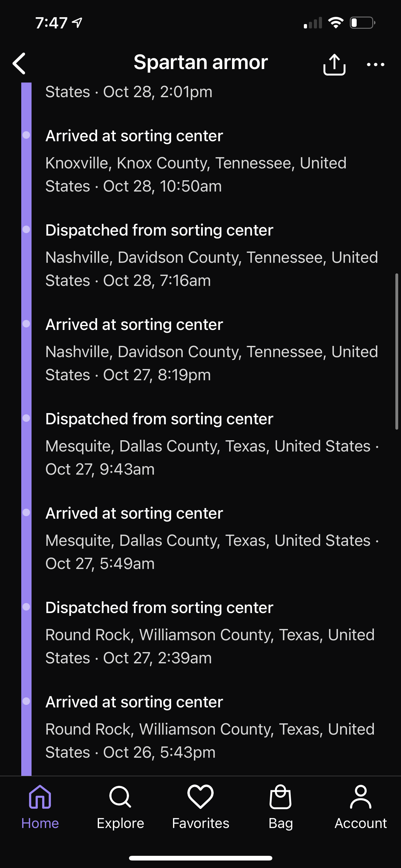Tap the Spartan armor page title
The image size is (401, 868).
tap(201, 62)
